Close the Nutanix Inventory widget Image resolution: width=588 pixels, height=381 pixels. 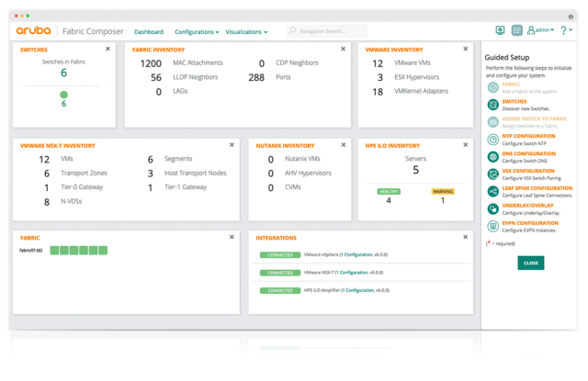343,145
